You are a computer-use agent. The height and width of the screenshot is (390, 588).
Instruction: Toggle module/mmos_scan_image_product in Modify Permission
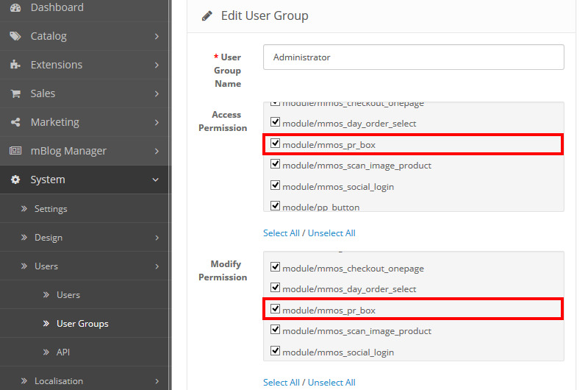(x=276, y=331)
